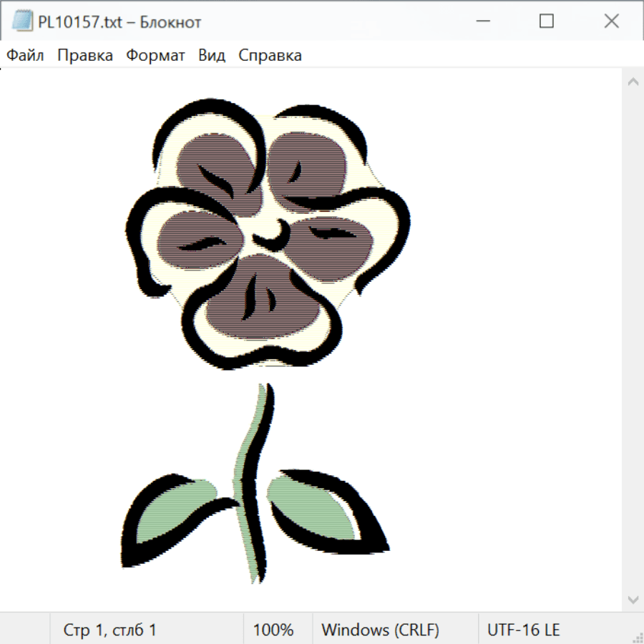This screenshot has height=644, width=644.
Task: Open the Файл menu
Action: pyautogui.click(x=26, y=55)
